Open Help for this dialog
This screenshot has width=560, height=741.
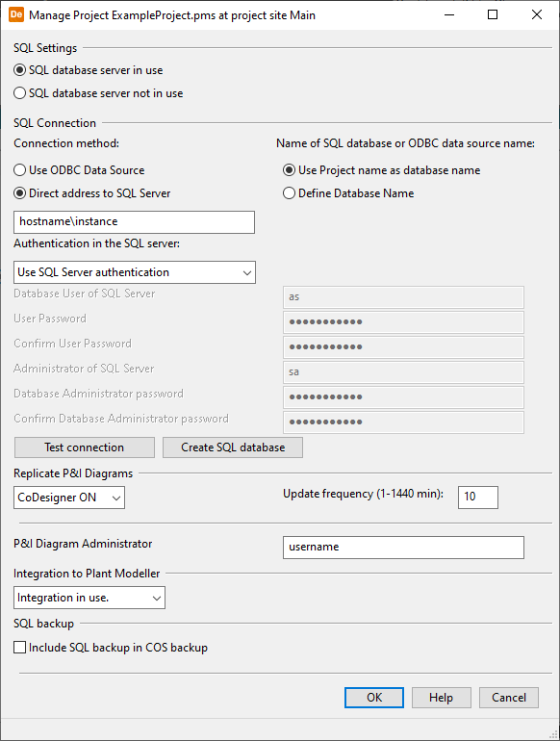(442, 698)
